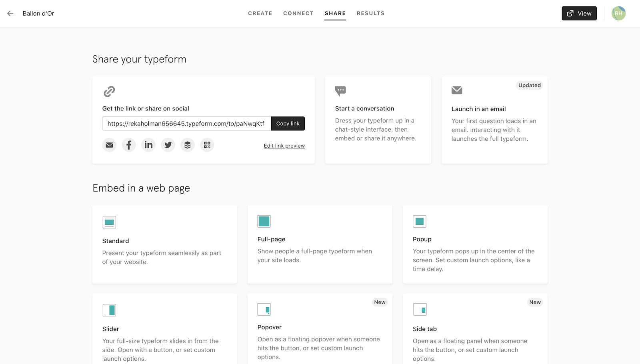Click the Standard embed icon
This screenshot has height=364, width=640.
pyautogui.click(x=109, y=222)
